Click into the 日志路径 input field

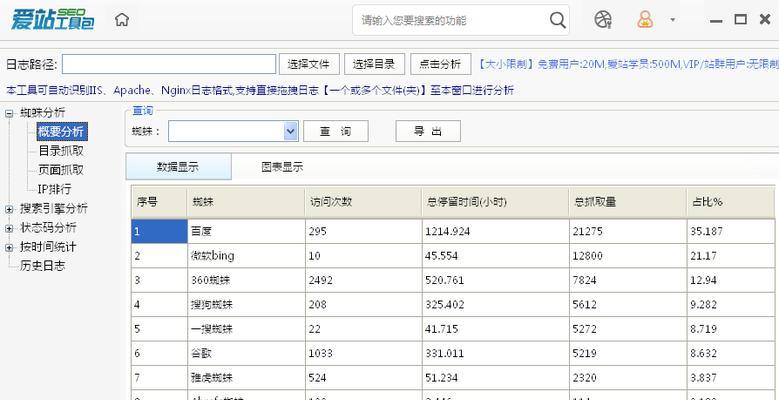(169, 64)
